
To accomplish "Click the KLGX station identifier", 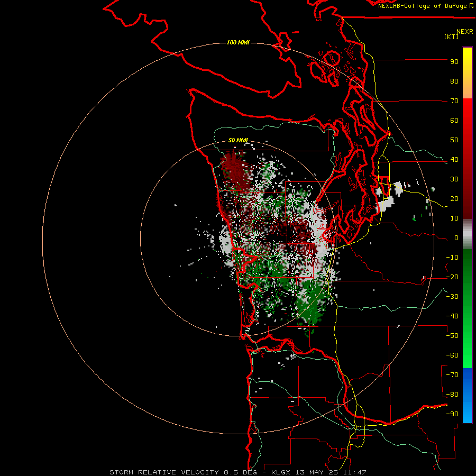I will 282,472.
